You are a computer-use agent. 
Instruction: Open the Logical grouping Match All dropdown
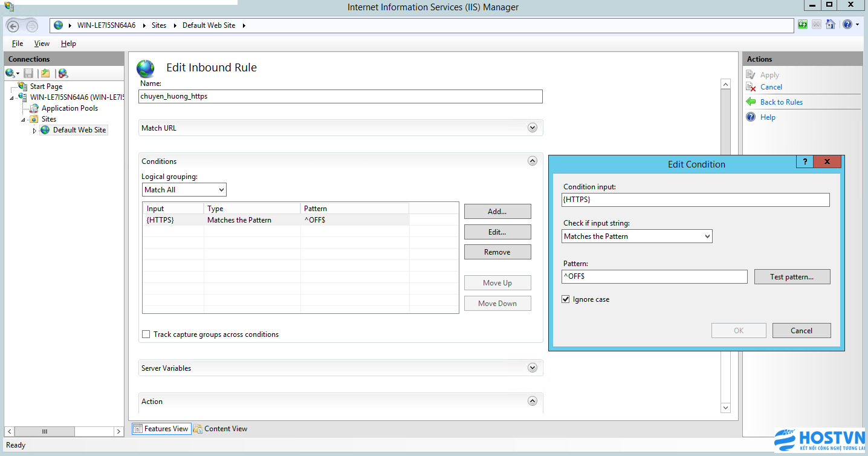coord(184,190)
